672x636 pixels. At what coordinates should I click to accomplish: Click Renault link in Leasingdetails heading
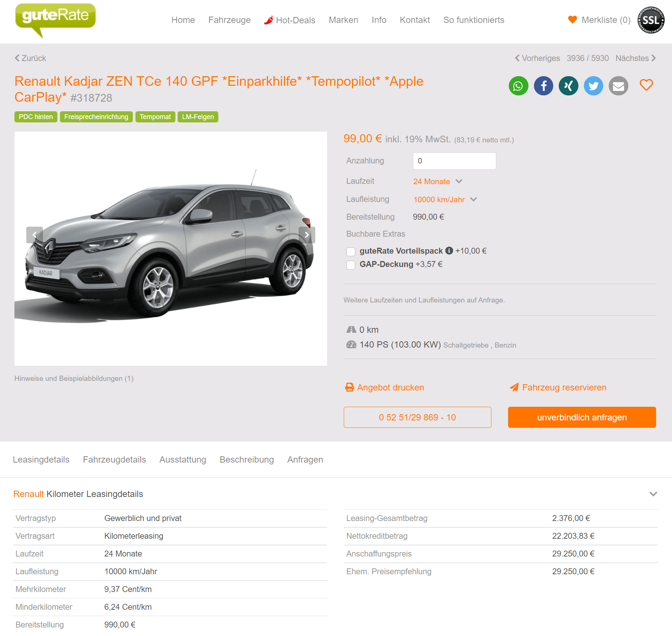coord(28,494)
